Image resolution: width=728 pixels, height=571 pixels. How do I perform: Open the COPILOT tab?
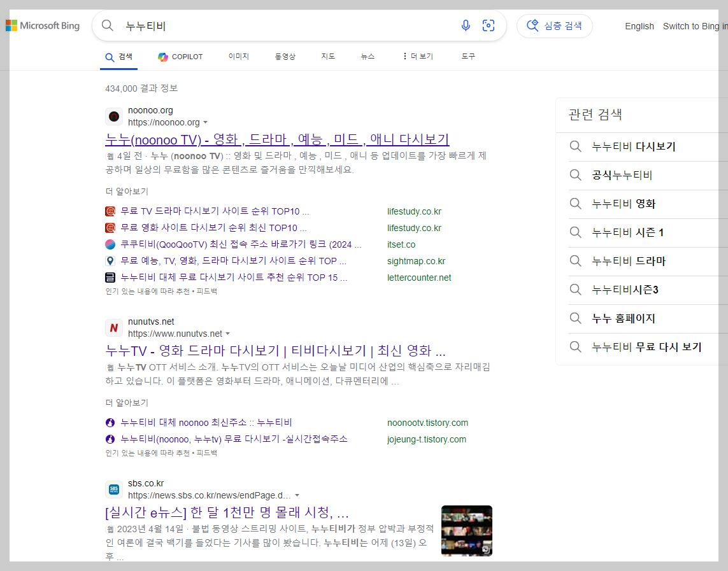click(180, 57)
